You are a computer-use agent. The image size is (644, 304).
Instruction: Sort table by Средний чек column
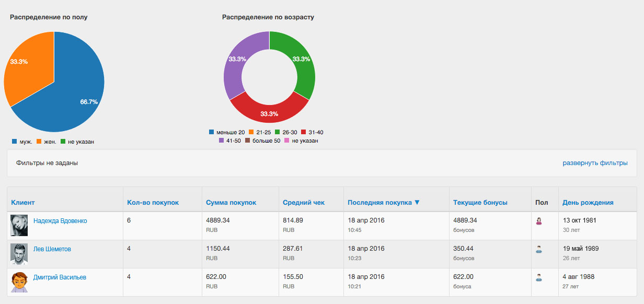click(304, 203)
